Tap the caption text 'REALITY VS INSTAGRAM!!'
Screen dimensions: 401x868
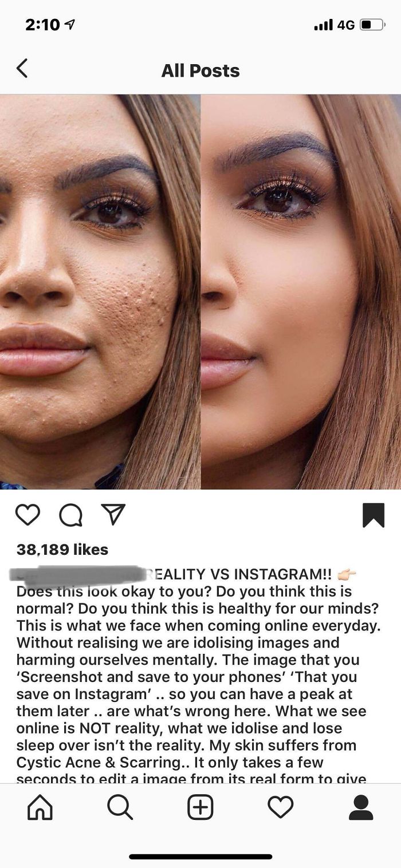click(x=242, y=574)
